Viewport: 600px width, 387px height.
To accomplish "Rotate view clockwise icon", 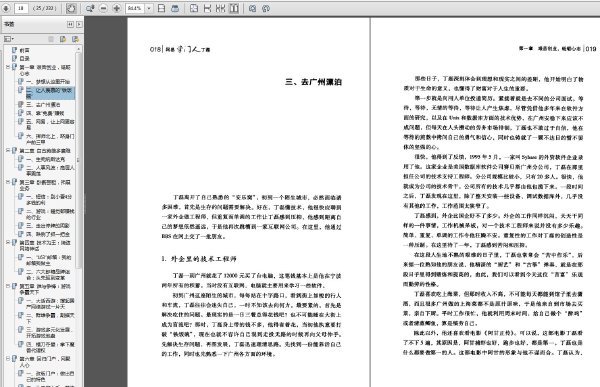I will pyautogui.click(x=266, y=8).
